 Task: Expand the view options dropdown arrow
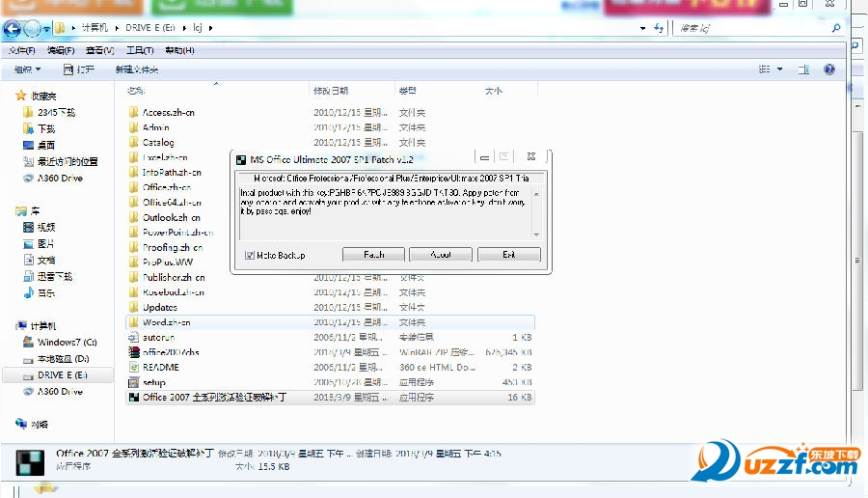tap(780, 69)
